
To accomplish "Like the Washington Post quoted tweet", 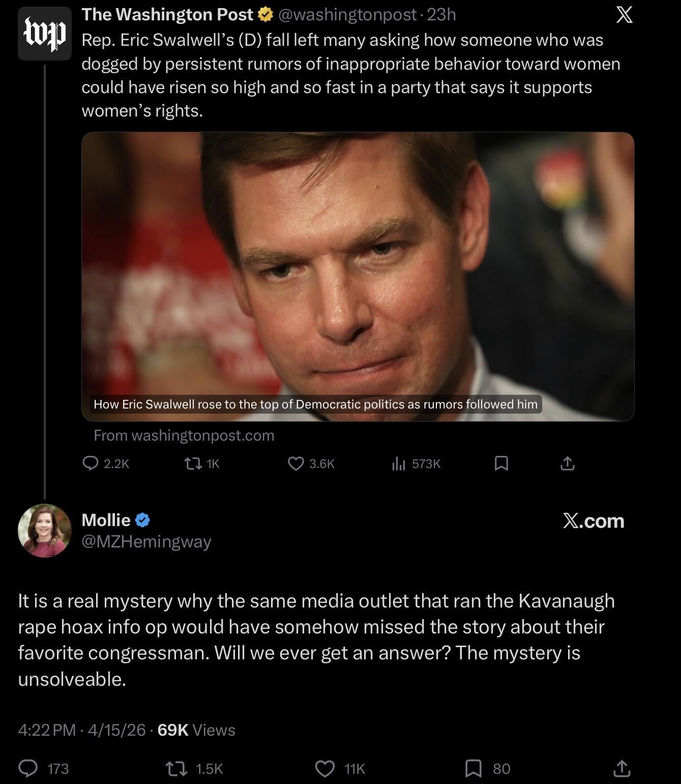I will (x=296, y=463).
